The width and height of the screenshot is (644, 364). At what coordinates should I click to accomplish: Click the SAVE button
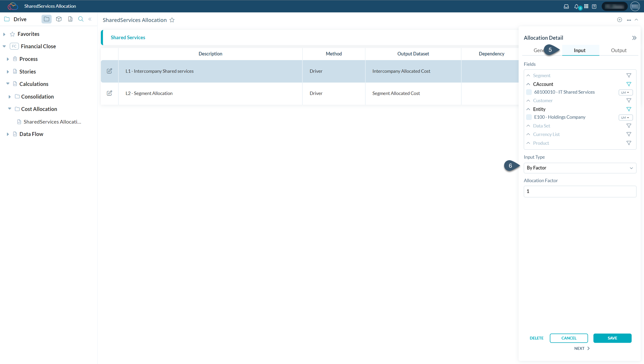[x=612, y=338]
